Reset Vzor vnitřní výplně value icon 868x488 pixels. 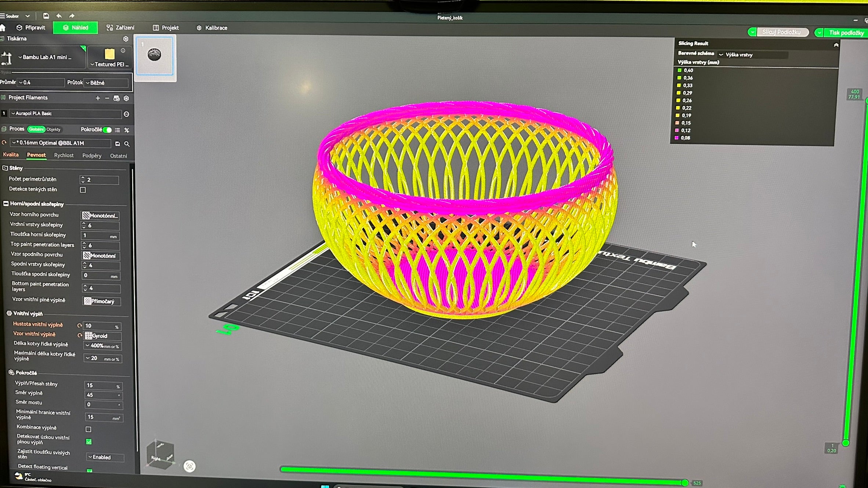point(80,335)
